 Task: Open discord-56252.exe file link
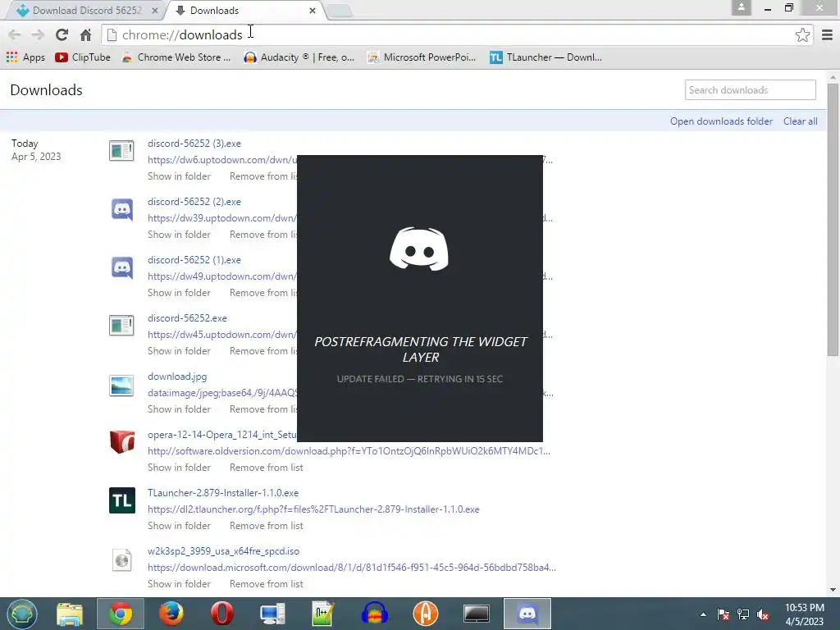(187, 318)
